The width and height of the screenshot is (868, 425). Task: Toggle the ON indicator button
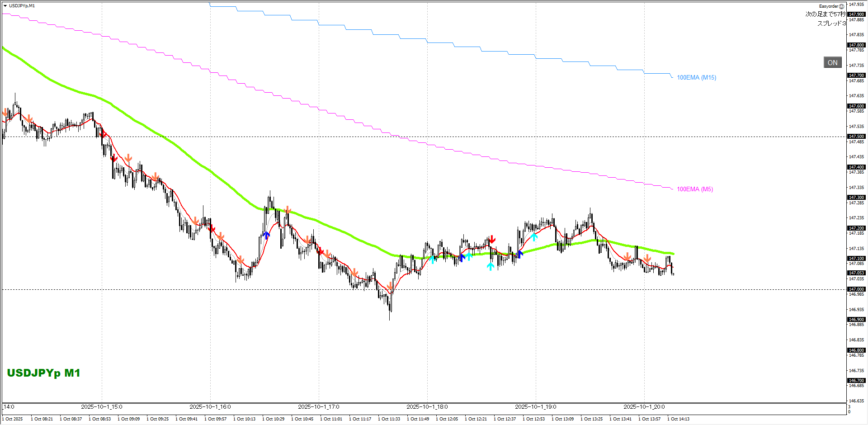pyautogui.click(x=832, y=63)
